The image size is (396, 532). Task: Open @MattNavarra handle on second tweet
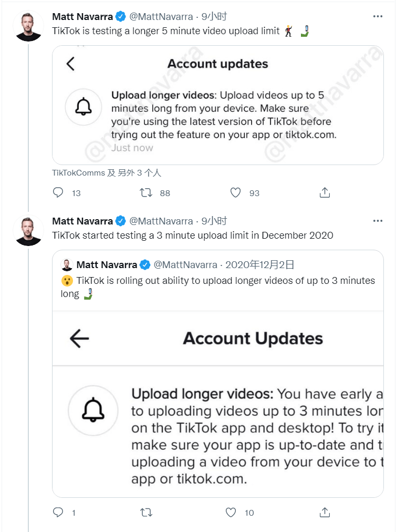point(161,221)
